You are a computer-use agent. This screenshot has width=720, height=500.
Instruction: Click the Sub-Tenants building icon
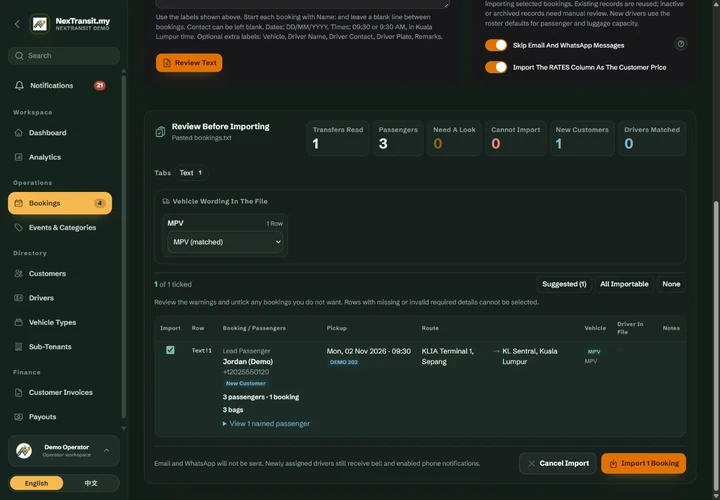tap(18, 347)
